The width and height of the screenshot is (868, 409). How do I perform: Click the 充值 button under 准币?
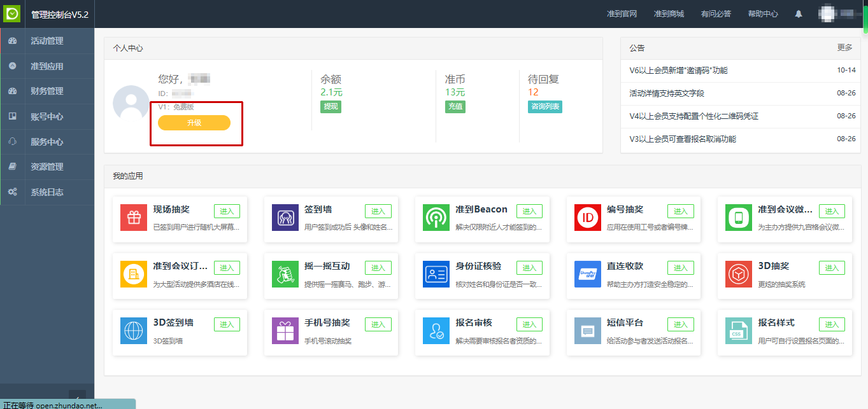pos(455,107)
